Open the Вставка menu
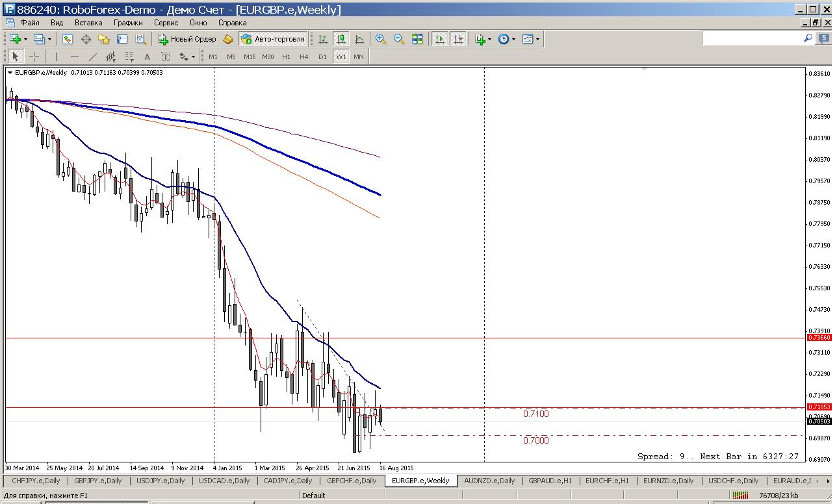The image size is (837, 504). coord(88,22)
